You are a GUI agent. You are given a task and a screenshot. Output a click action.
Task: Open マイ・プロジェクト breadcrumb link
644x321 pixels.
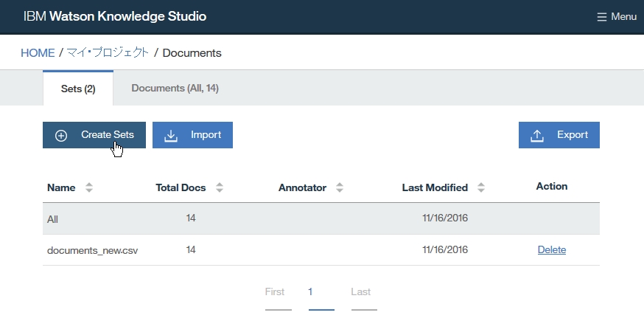(108, 53)
